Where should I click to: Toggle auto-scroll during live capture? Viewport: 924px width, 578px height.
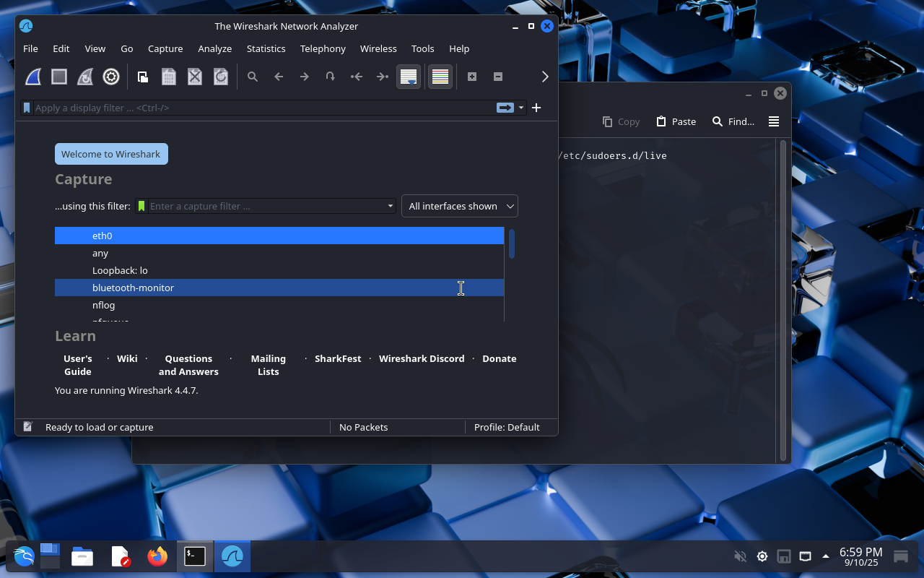(409, 77)
